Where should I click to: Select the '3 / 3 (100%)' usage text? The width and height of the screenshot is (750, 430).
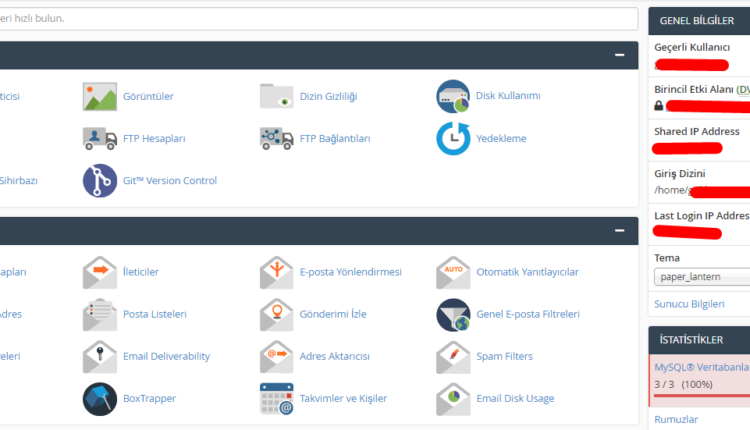click(684, 385)
